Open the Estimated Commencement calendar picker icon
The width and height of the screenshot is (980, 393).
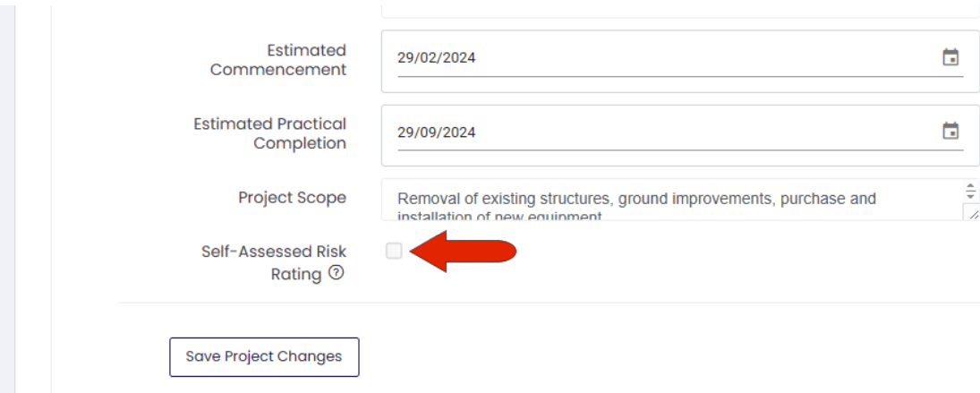(950, 57)
